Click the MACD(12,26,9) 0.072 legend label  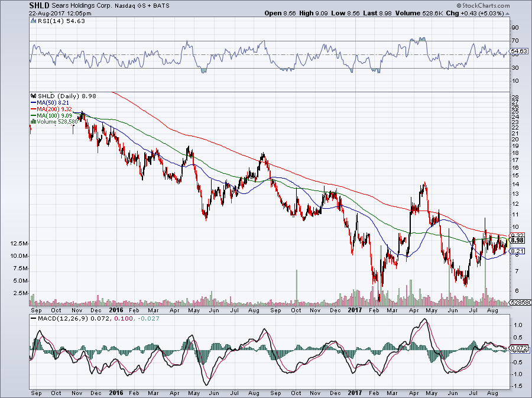coord(73,319)
